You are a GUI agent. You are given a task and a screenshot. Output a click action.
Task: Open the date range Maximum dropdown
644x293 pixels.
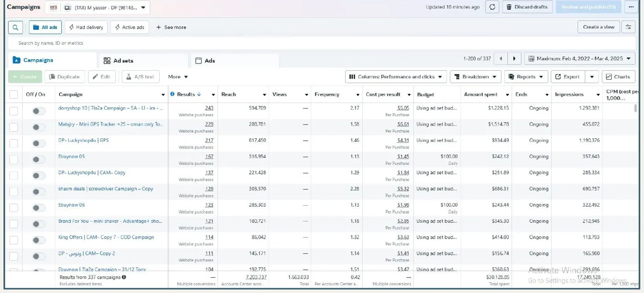coord(580,58)
